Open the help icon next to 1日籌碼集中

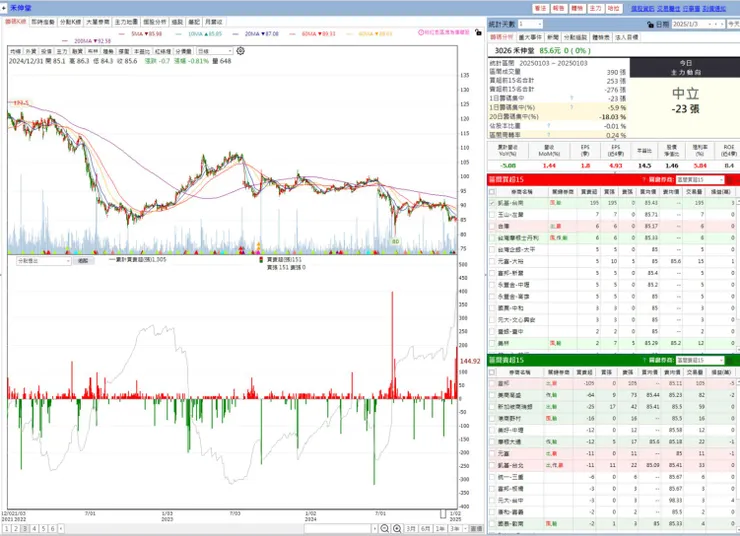coord(572,98)
